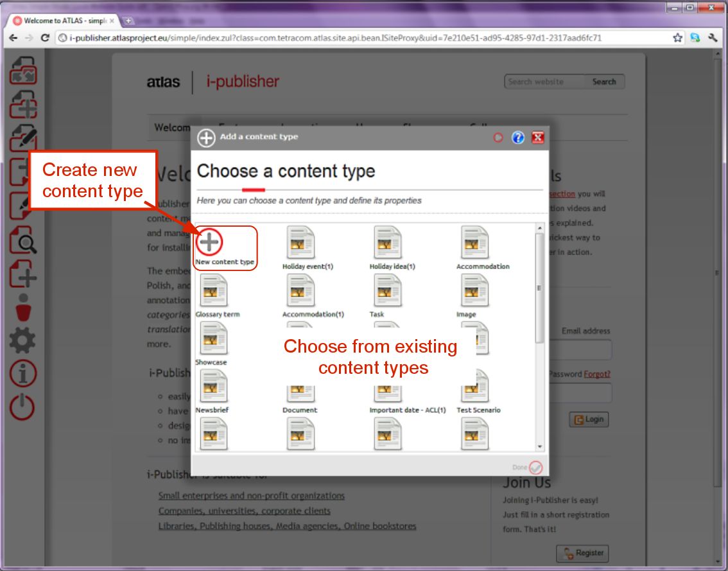Click the New content type plus icon
The width and height of the screenshot is (728, 571).
click(209, 242)
